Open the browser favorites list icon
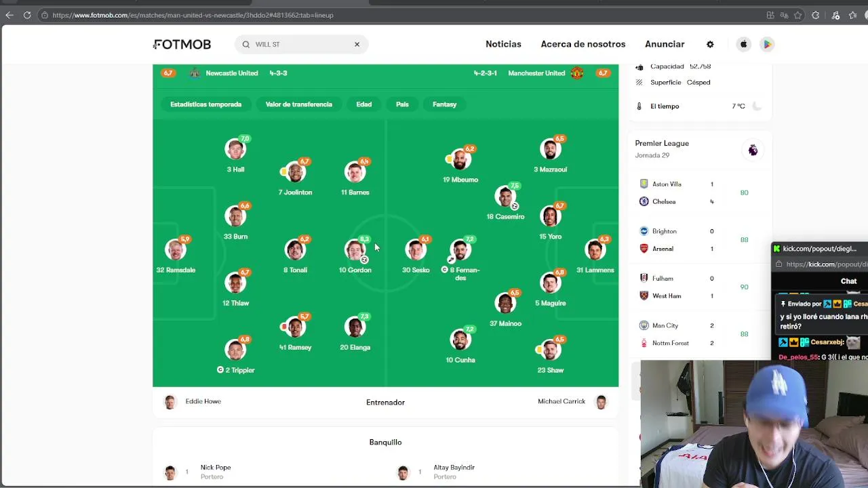 point(852,15)
